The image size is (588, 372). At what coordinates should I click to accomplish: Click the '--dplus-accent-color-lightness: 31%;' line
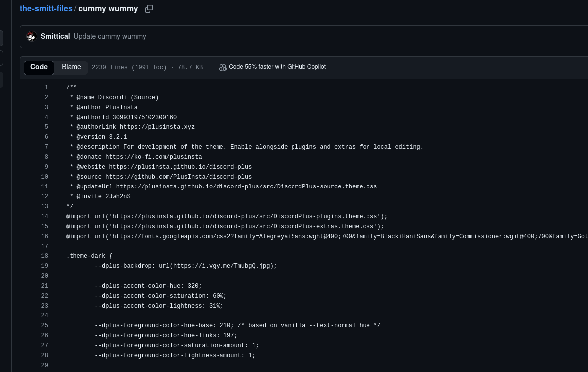tap(159, 306)
